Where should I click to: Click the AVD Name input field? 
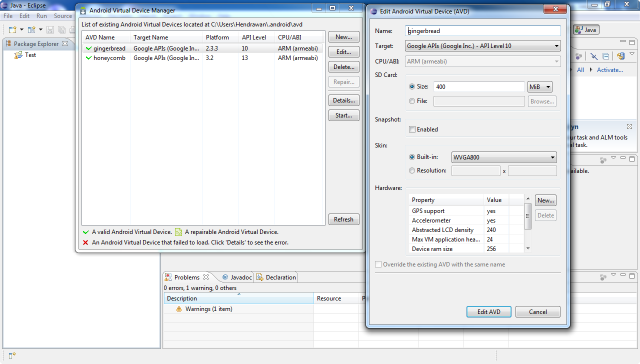pyautogui.click(x=482, y=31)
